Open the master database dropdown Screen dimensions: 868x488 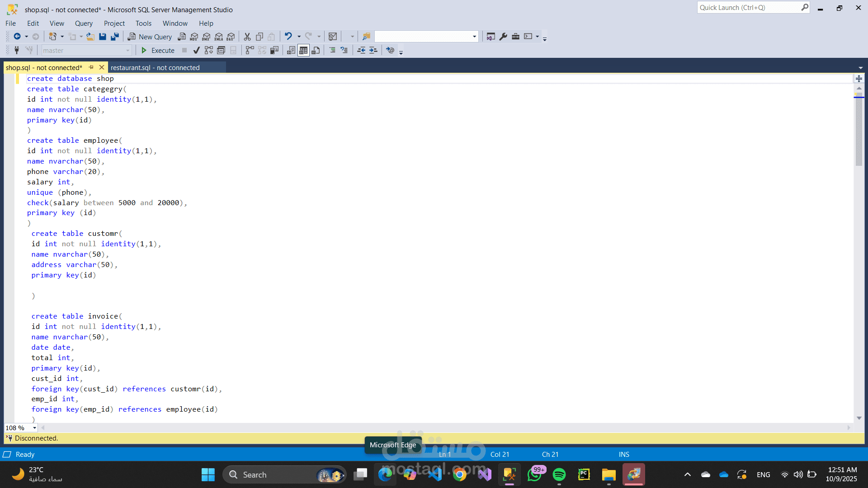pos(128,51)
